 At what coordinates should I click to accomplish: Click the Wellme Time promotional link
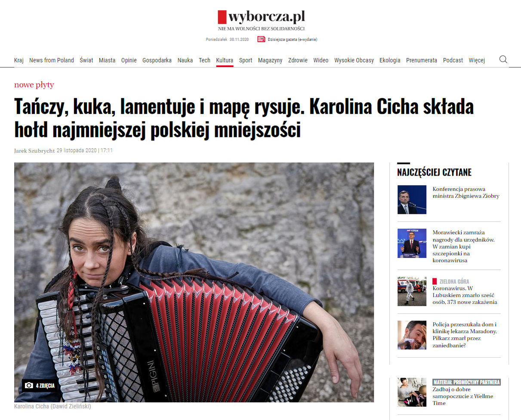click(463, 396)
